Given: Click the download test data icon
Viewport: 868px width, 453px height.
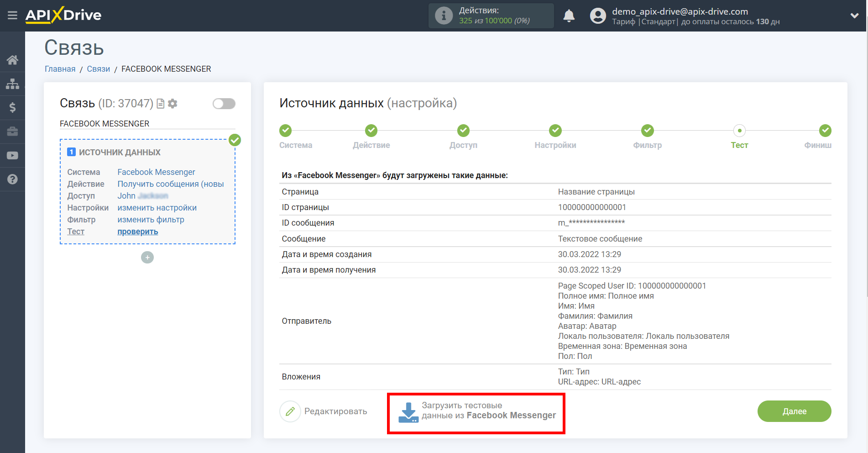Looking at the screenshot, I should [408, 412].
